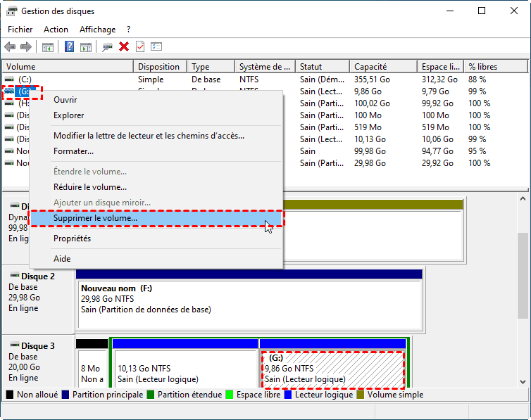The height and width of the screenshot is (420, 531).
Task: Sort by the % libres column header
Action: pyautogui.click(x=496, y=67)
